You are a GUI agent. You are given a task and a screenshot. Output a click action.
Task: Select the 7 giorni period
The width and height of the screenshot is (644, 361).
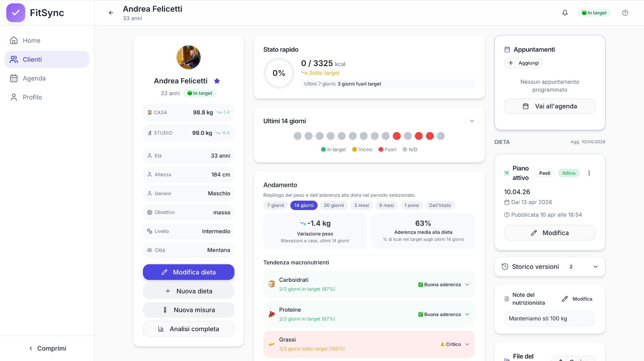point(276,205)
